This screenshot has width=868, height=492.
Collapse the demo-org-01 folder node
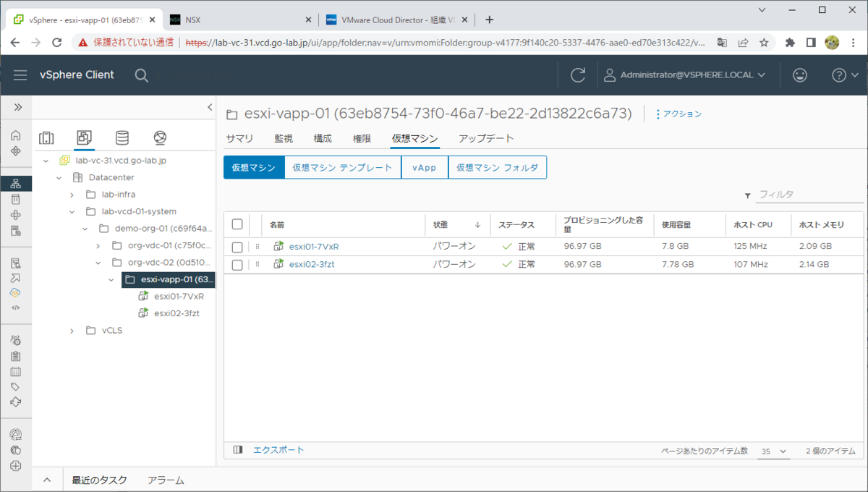tap(85, 229)
